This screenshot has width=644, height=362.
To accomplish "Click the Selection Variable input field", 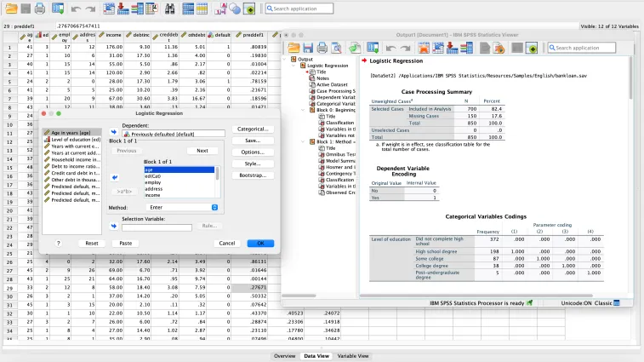I will click(x=158, y=226).
